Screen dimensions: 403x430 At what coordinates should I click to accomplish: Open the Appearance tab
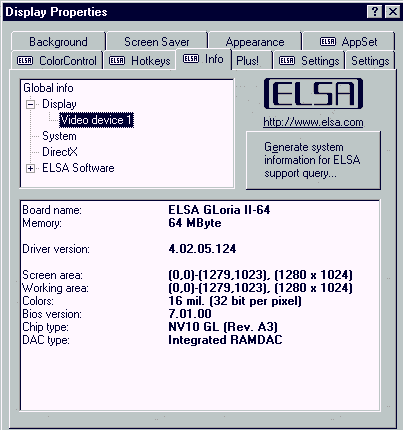point(255,42)
